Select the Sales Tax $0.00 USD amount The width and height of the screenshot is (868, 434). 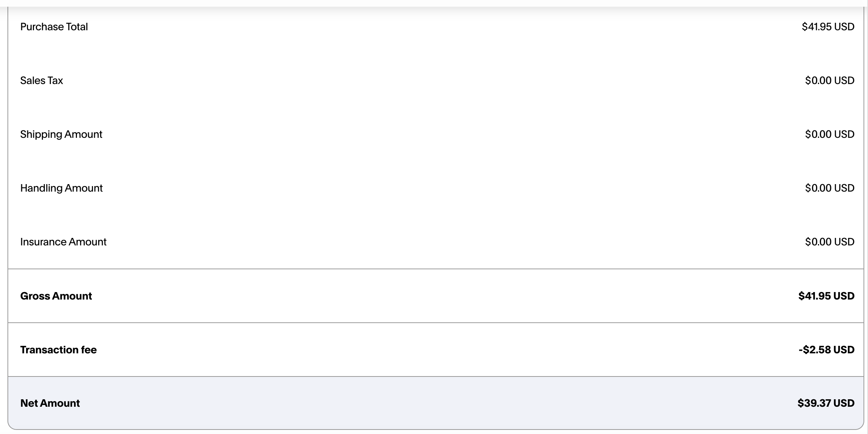point(830,81)
